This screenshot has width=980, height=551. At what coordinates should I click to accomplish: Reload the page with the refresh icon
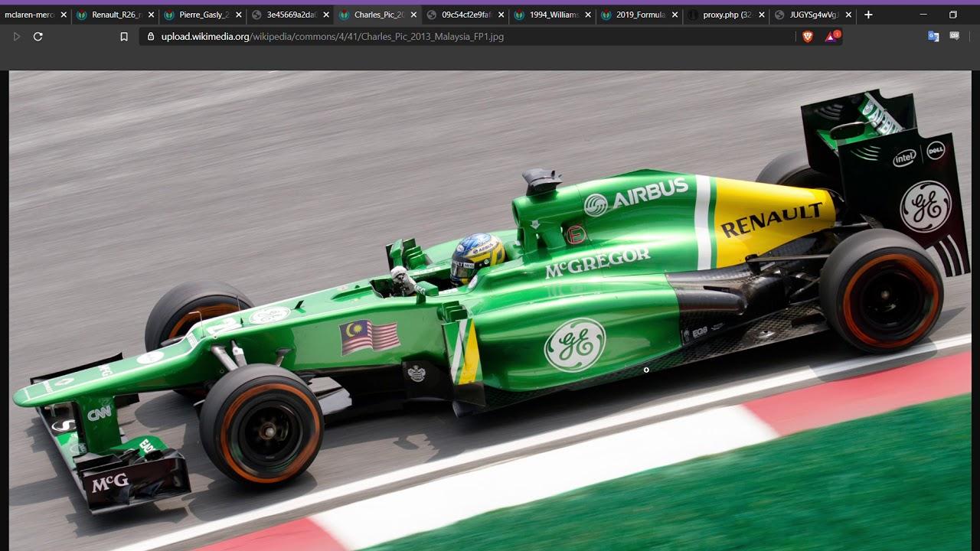point(38,36)
